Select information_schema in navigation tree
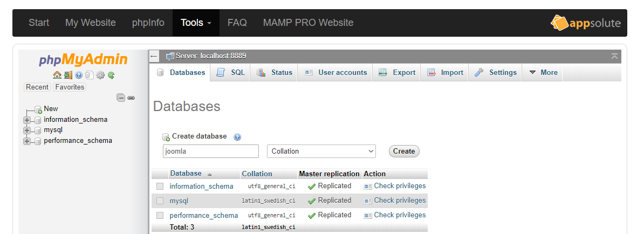 (x=76, y=120)
